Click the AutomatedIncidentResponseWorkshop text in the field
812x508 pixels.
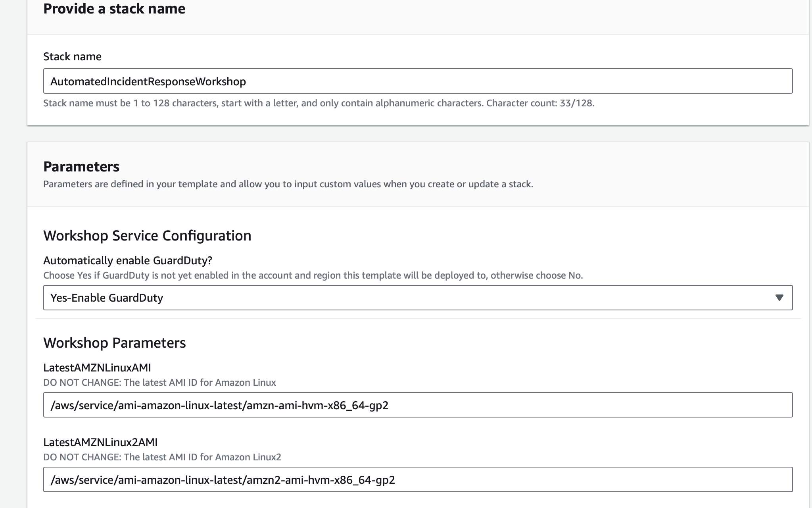(148, 82)
